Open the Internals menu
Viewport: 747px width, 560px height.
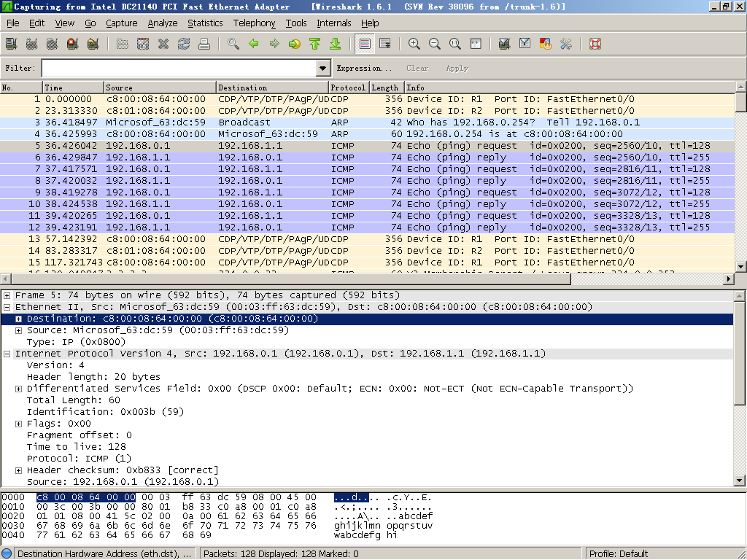pyautogui.click(x=334, y=23)
